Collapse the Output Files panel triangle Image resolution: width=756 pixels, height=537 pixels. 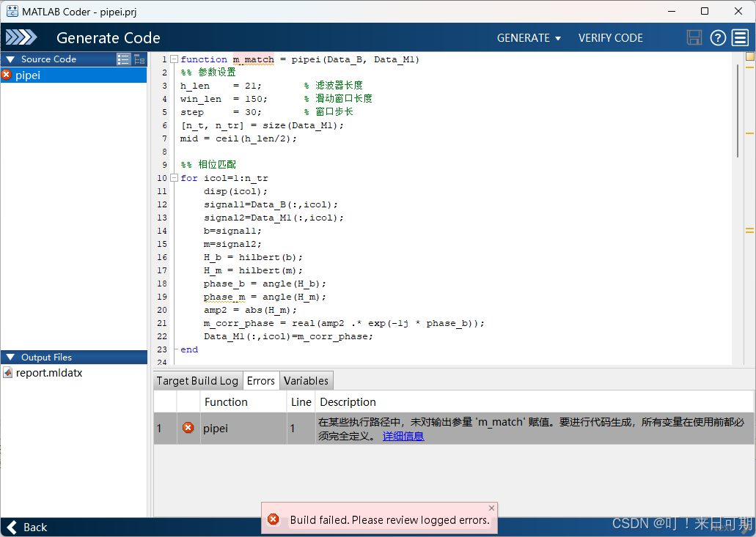click(x=10, y=358)
